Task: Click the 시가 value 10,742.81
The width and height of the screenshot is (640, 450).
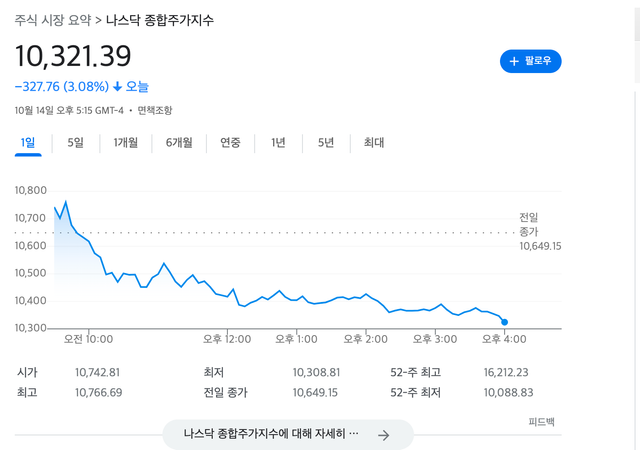Action: pos(97,372)
